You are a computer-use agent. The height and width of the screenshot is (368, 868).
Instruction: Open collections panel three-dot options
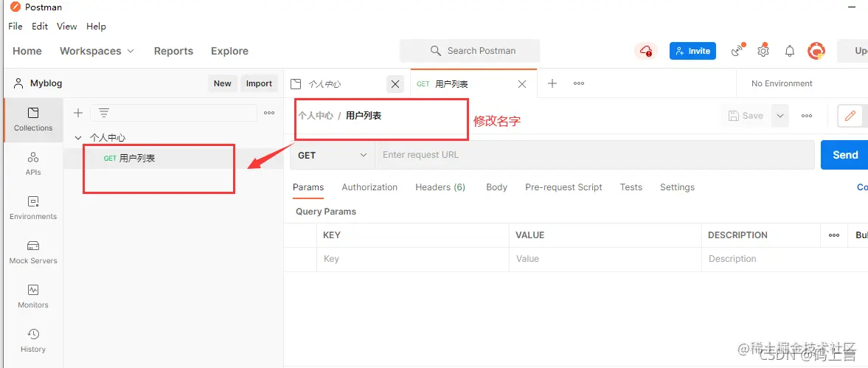(269, 113)
